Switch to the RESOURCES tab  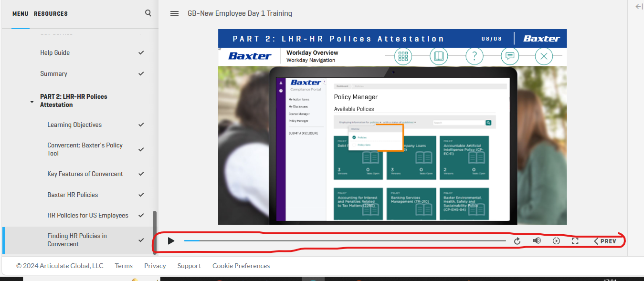click(51, 14)
